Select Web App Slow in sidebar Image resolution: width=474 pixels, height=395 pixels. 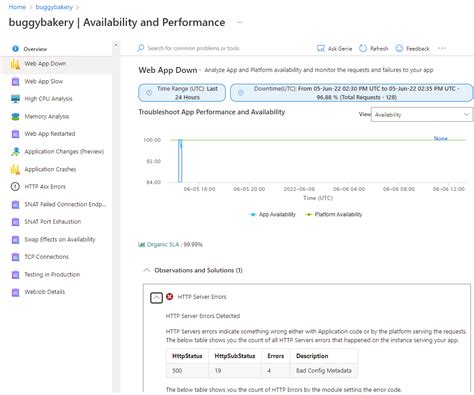tap(43, 81)
